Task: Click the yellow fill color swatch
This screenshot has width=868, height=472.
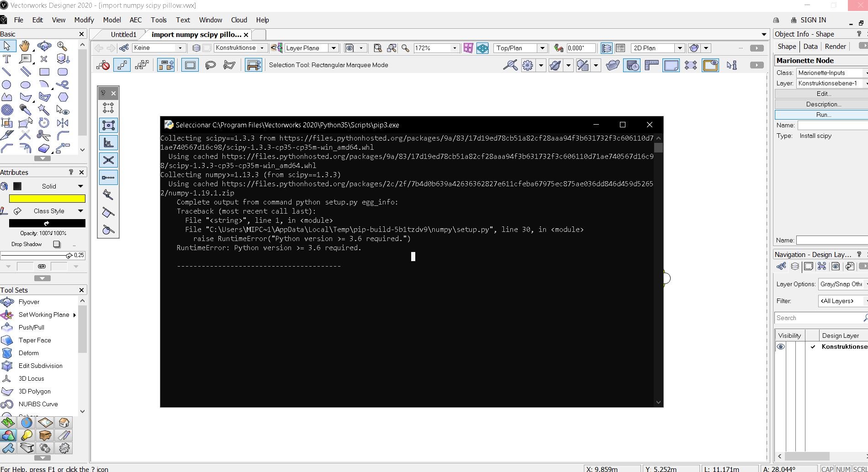Action: 47,199
